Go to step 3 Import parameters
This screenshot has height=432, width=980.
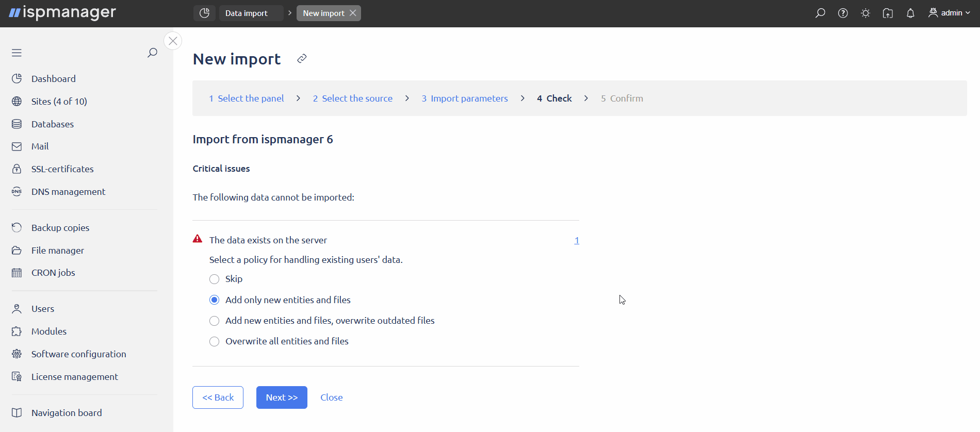click(x=465, y=98)
